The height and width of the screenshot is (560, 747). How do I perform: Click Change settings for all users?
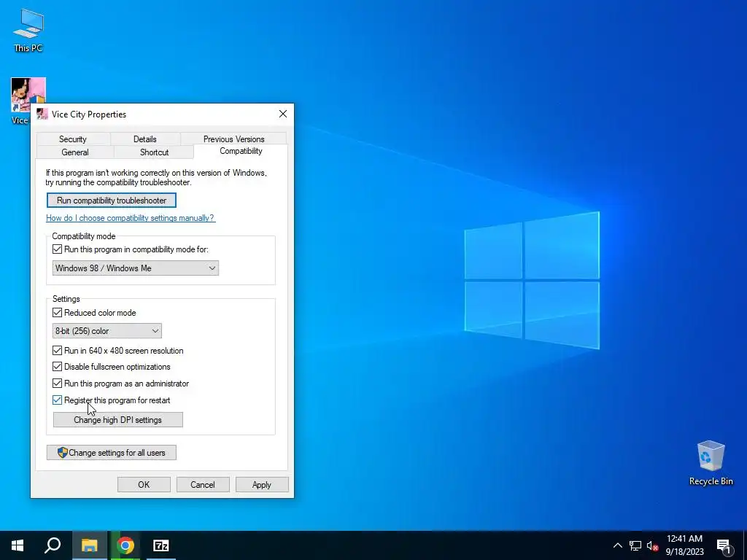(x=112, y=453)
